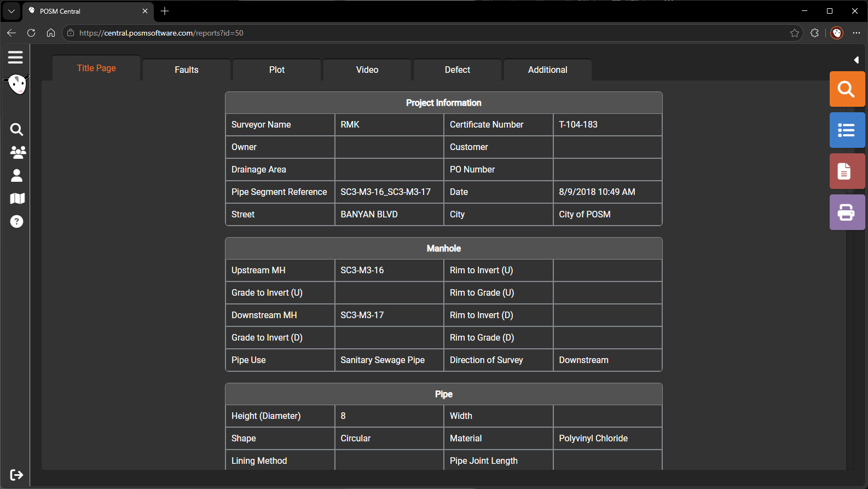
Task: Click the Polyvinyl Chloride material value
Action: tap(593, 439)
